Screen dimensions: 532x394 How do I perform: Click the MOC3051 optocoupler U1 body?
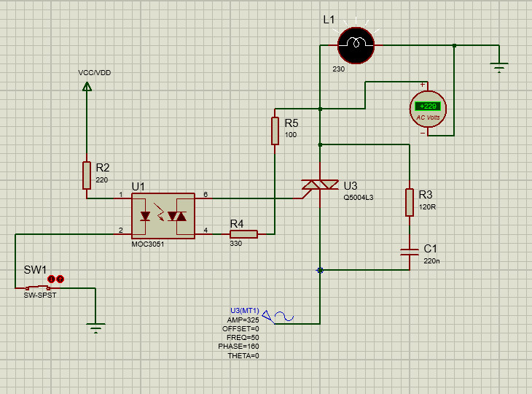click(163, 216)
